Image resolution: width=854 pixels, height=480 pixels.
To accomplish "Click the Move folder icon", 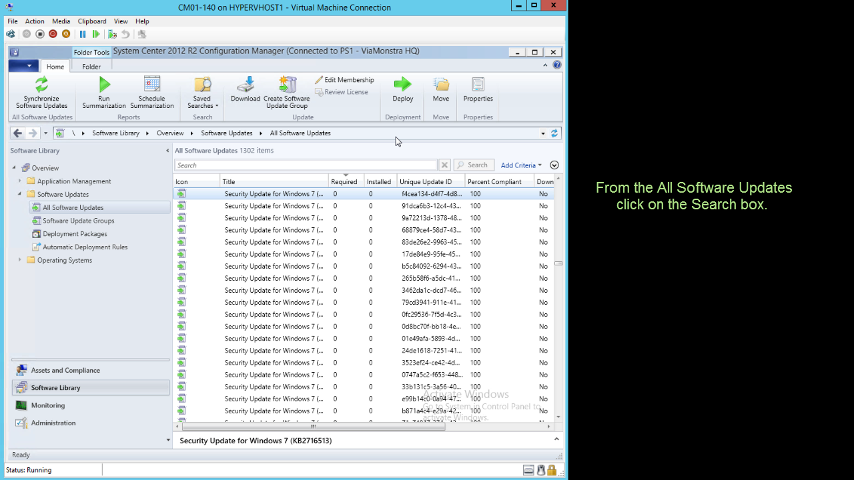I will pos(441,86).
